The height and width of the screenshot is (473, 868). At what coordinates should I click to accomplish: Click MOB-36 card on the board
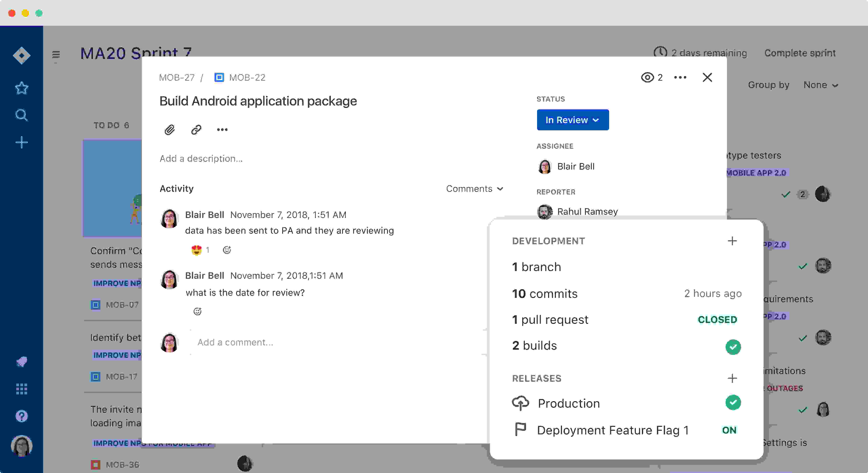[x=122, y=465]
